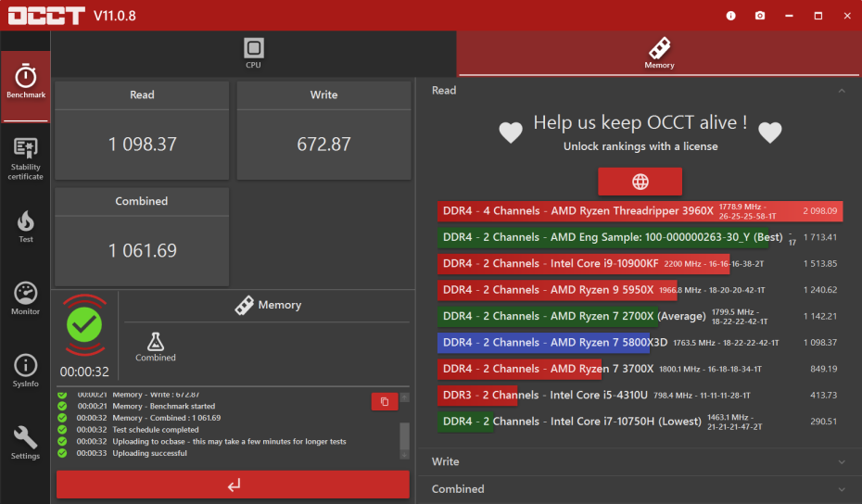Viewport: 862px width, 504px height.
Task: Click score 2 098.09 in rankings
Action: point(819,211)
